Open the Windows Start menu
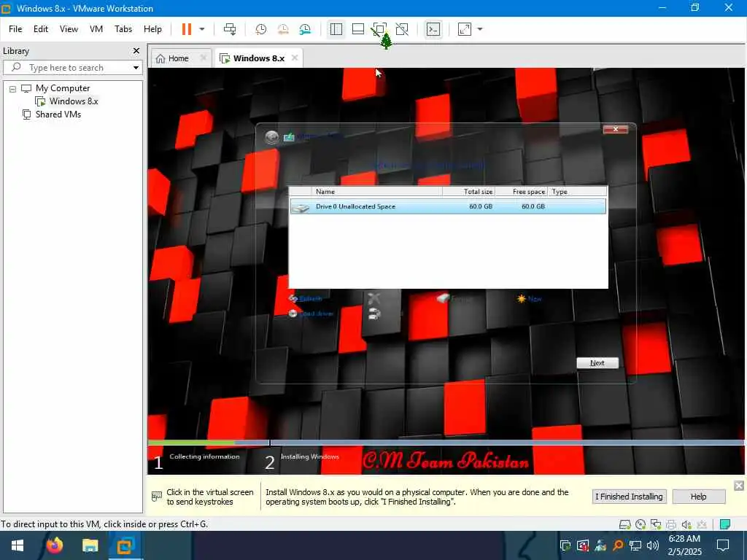Image resolution: width=747 pixels, height=560 pixels. point(18,545)
